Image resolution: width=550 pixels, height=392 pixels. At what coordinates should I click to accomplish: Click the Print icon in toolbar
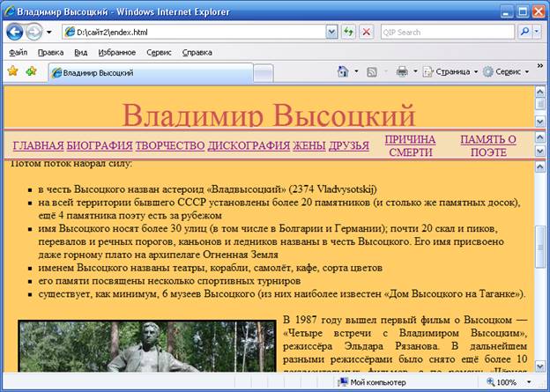click(401, 71)
